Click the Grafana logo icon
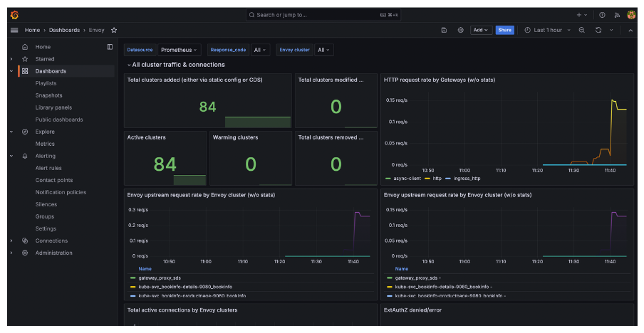The height and width of the screenshot is (333, 644). point(14,14)
